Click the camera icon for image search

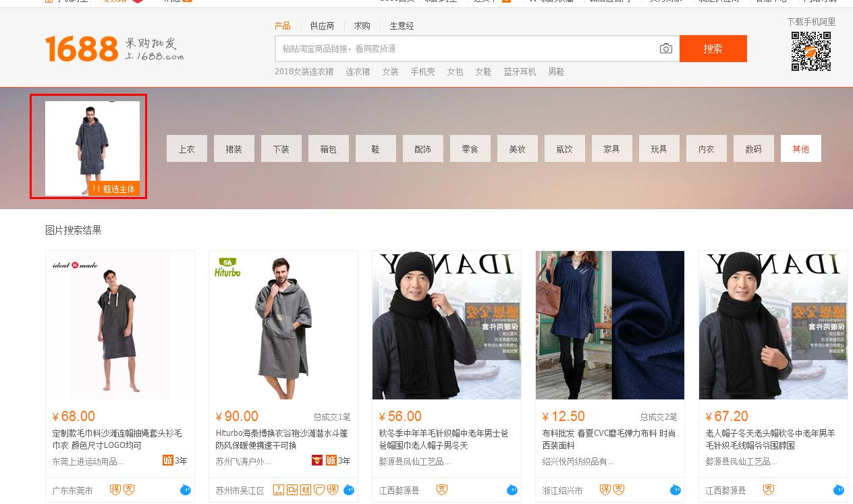(665, 48)
